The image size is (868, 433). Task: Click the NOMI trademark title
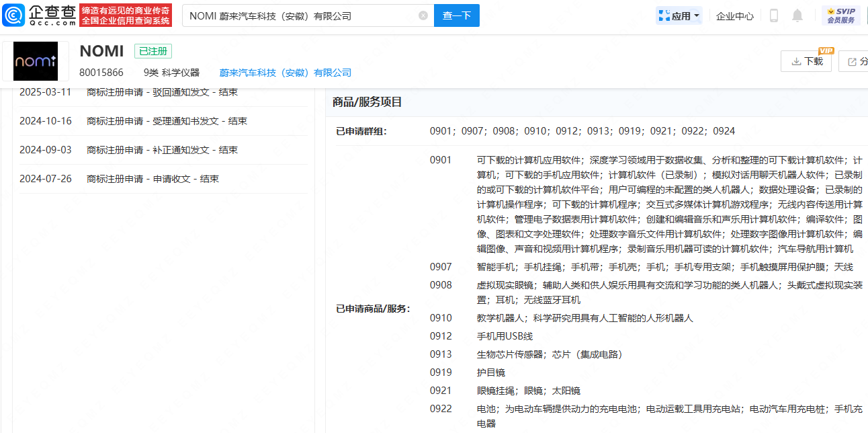click(x=101, y=51)
